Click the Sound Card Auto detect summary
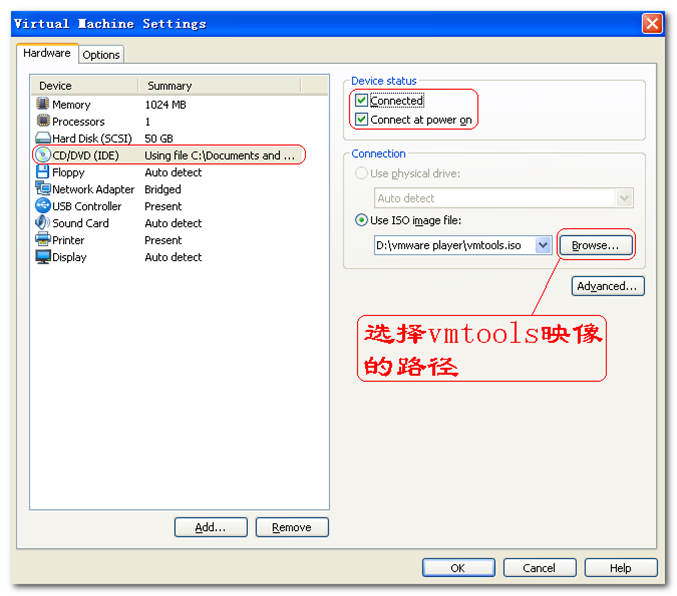This screenshot has width=677, height=596. click(173, 223)
